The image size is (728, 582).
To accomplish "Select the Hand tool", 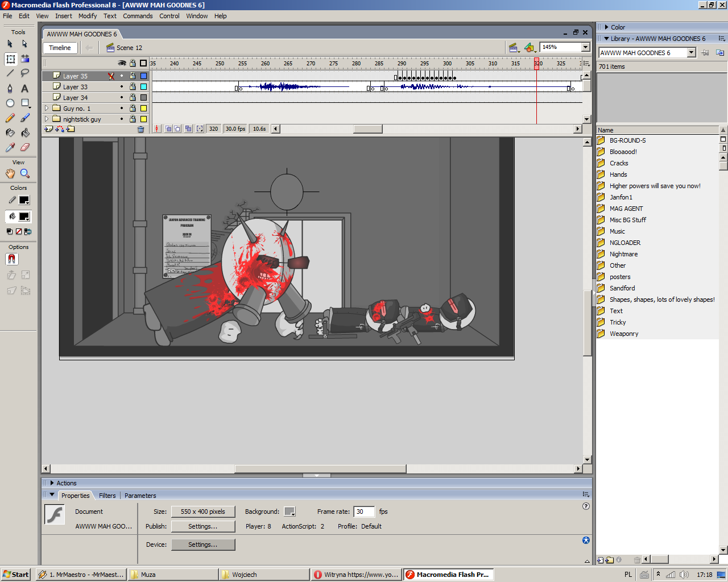I will [x=10, y=173].
